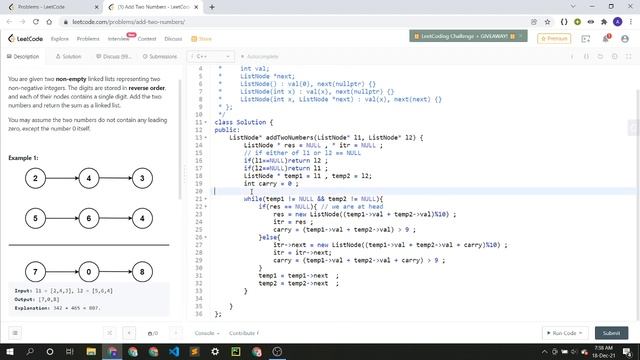The image size is (640, 360).
Task: Open the problem list icon at bottom left
Action: [x=15, y=333]
